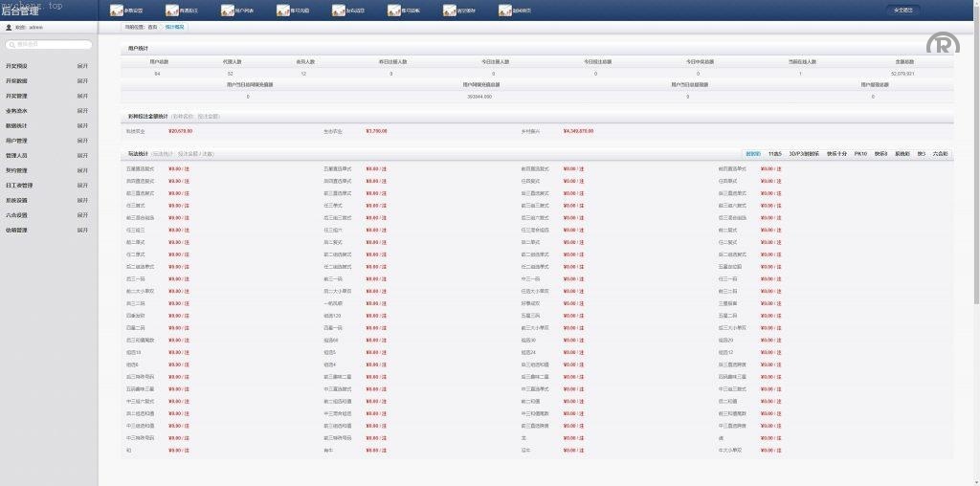Click the fourth icon in the top toolbar

(283, 11)
